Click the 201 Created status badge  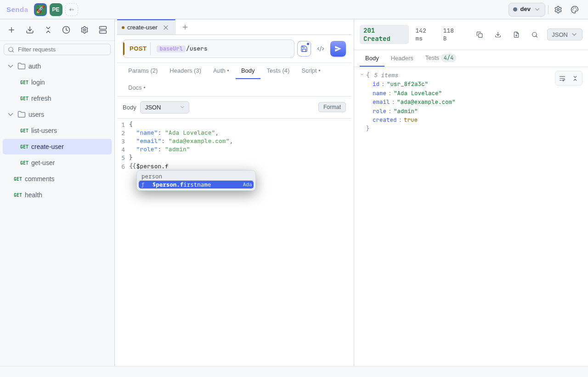(384, 34)
